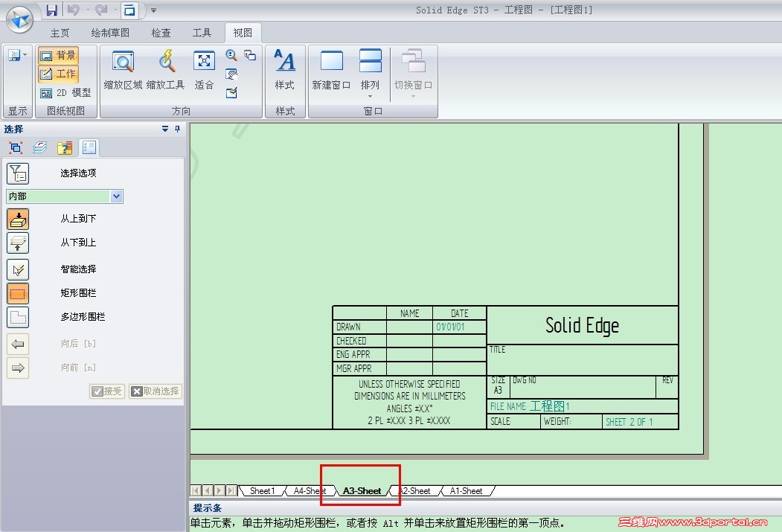The width and height of the screenshot is (782, 532).
Task: Toggle the 背景 sheet view
Action: (58, 55)
